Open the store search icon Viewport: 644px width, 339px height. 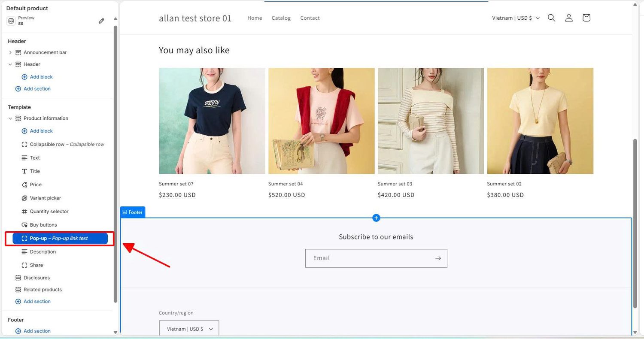pos(552,18)
